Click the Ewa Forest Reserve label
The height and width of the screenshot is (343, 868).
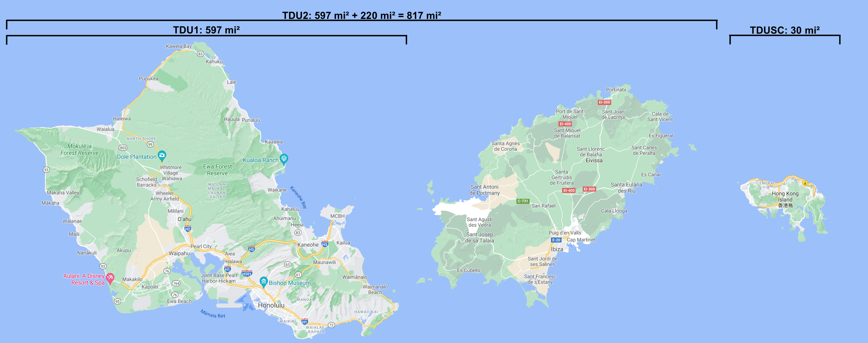217,170
